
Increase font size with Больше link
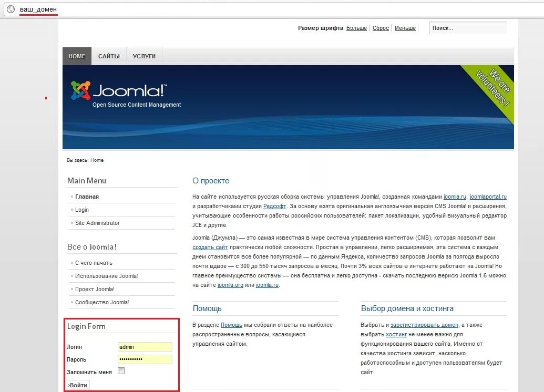356,28
